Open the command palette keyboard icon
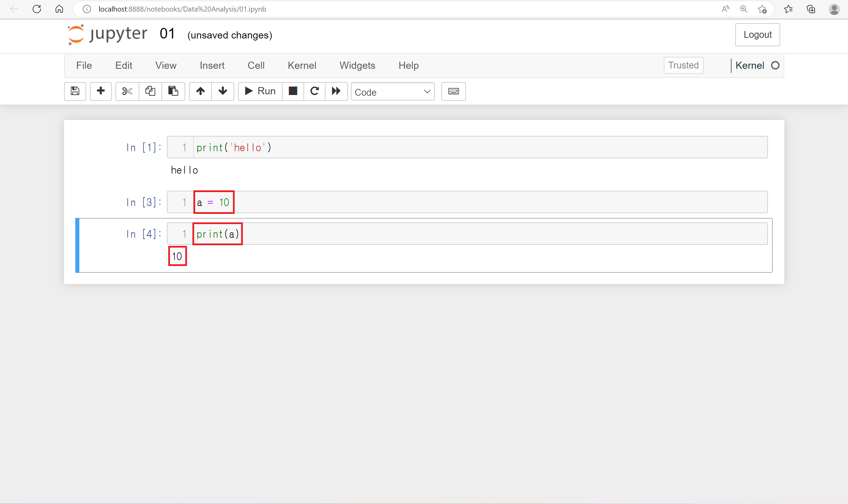 (x=453, y=91)
